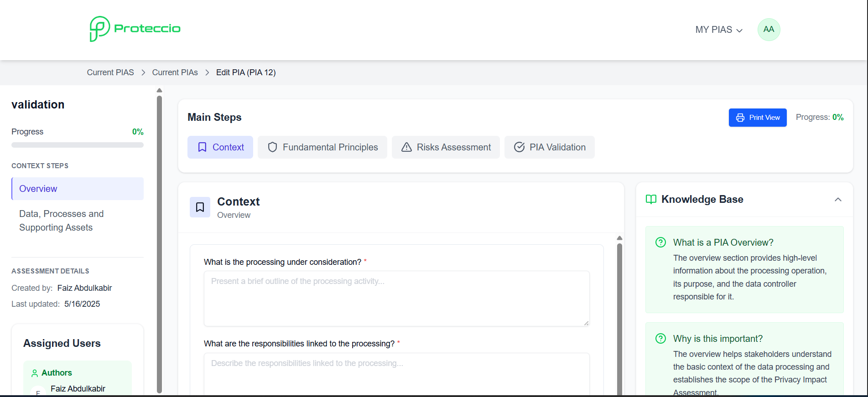Click question icon beside Why is this important
The height and width of the screenshot is (397, 868).
(660, 339)
